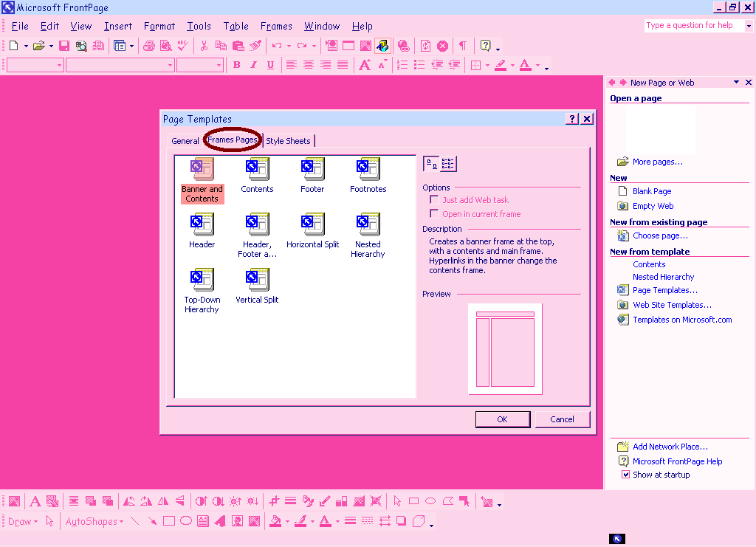Check the Open in current frame option
Screen dimensions: 756x547
click(x=434, y=214)
